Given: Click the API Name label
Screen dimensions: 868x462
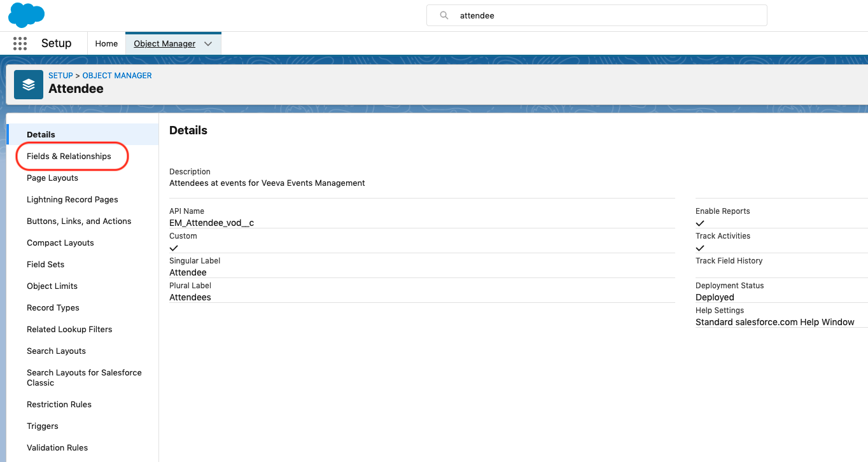Looking at the screenshot, I should 186,211.
